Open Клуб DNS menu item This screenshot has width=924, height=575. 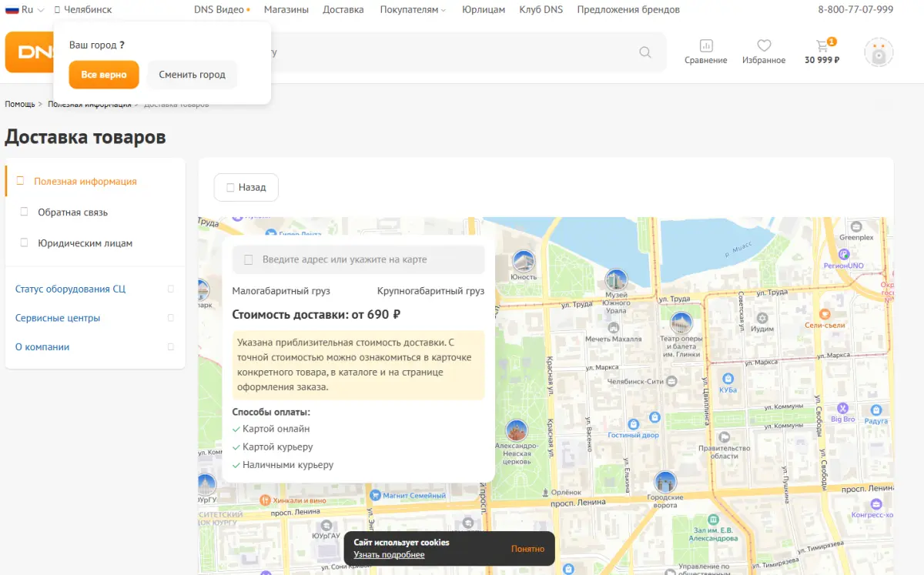point(541,10)
